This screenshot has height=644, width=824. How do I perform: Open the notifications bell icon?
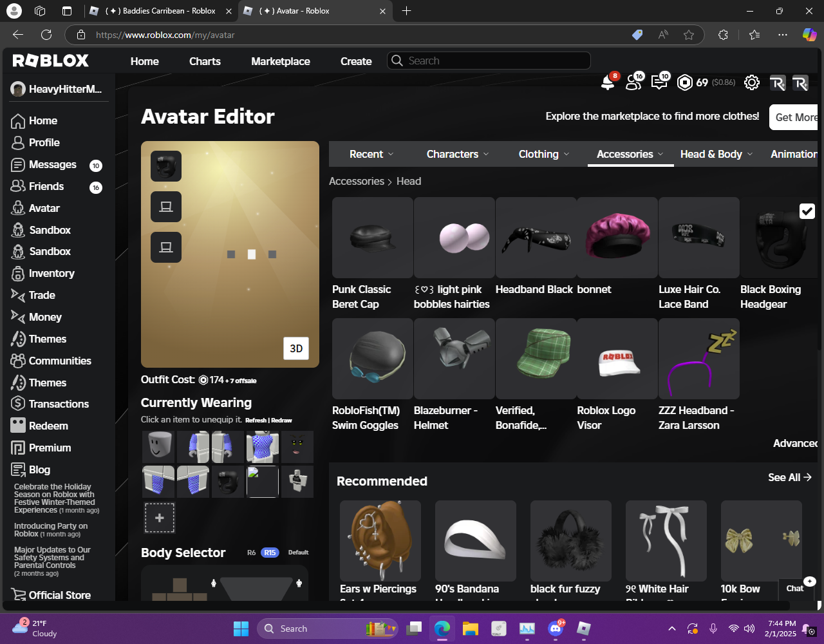tap(607, 82)
